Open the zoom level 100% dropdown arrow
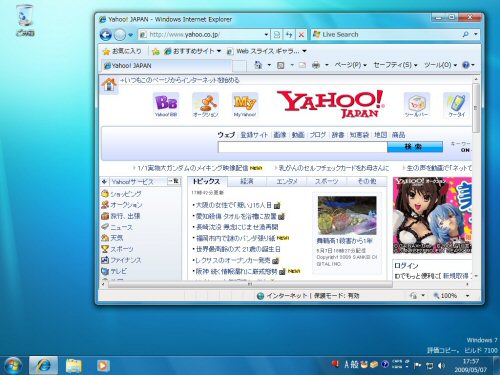 point(467,296)
